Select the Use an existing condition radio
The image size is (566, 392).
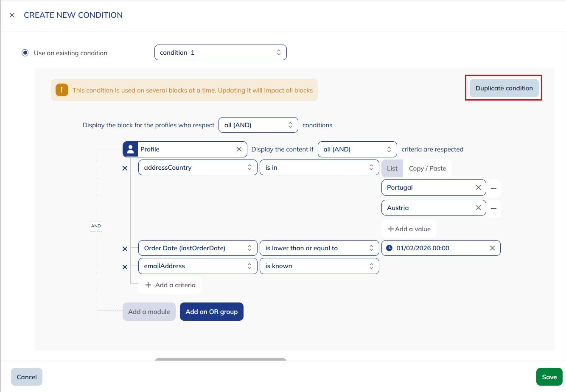coord(25,53)
